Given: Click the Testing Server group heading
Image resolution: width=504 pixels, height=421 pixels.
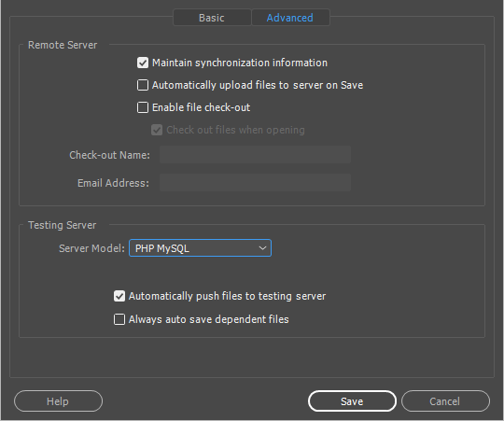Looking at the screenshot, I should 62,225.
